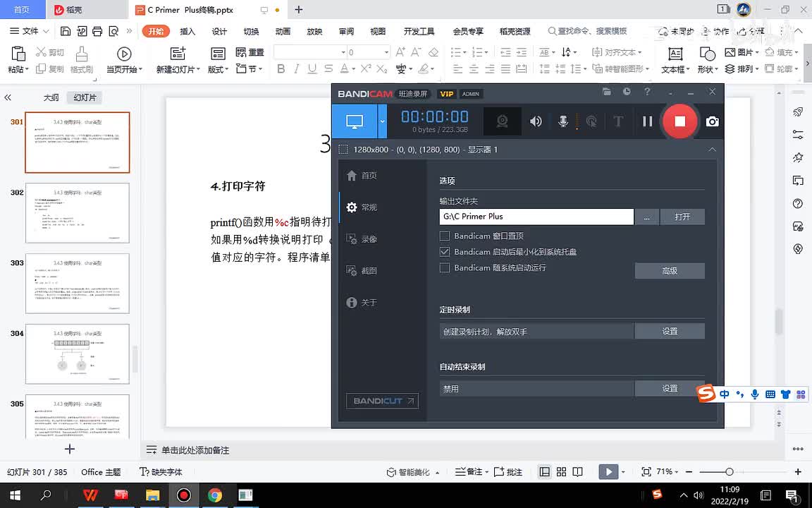
Task: Open the WPS 插入 ribbon tab
Action: point(187,31)
